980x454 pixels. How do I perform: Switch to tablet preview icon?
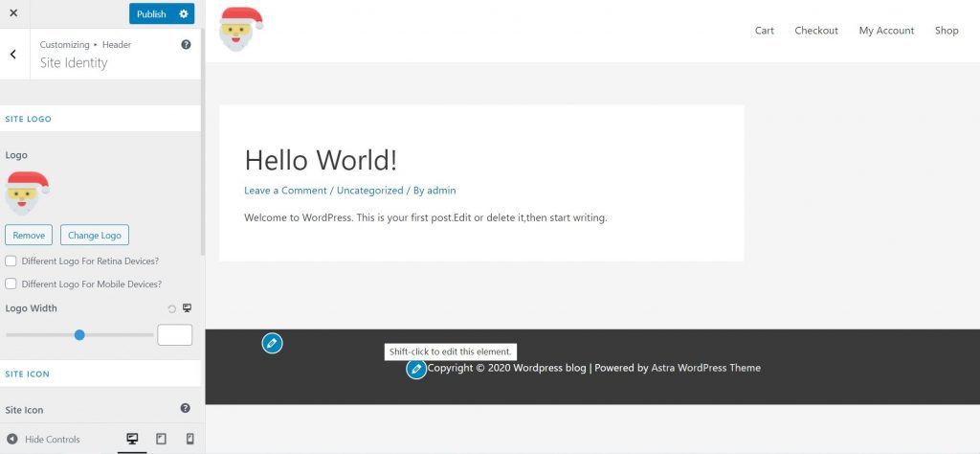pos(161,439)
